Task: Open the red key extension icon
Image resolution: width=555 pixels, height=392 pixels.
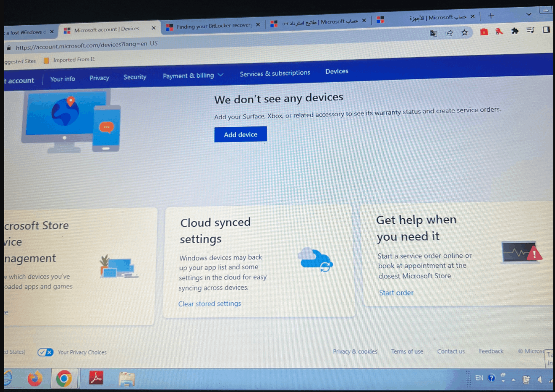Action: tap(499, 31)
